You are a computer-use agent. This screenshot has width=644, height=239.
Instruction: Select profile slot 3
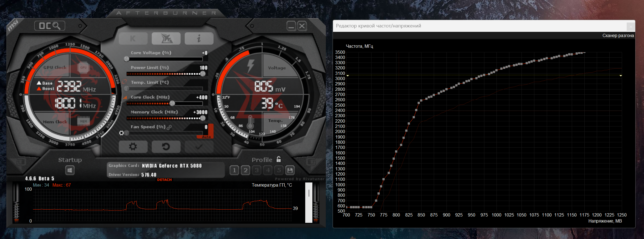tap(257, 170)
